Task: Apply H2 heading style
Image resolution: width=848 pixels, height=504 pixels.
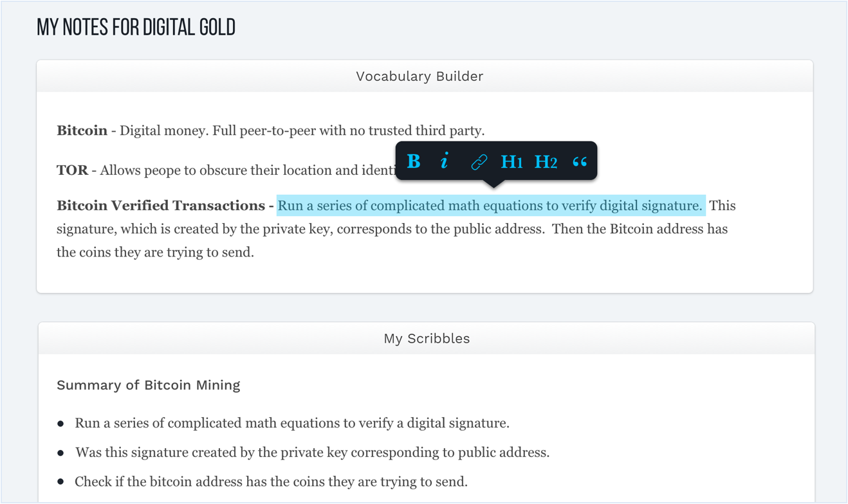Action: click(x=546, y=162)
